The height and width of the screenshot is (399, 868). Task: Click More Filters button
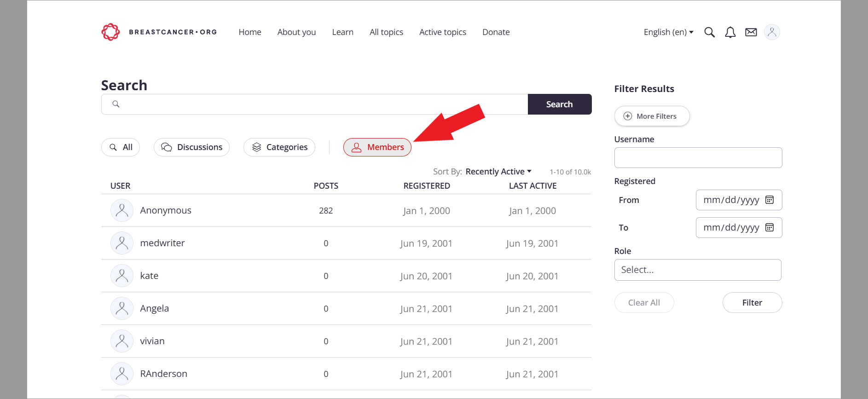pyautogui.click(x=652, y=116)
